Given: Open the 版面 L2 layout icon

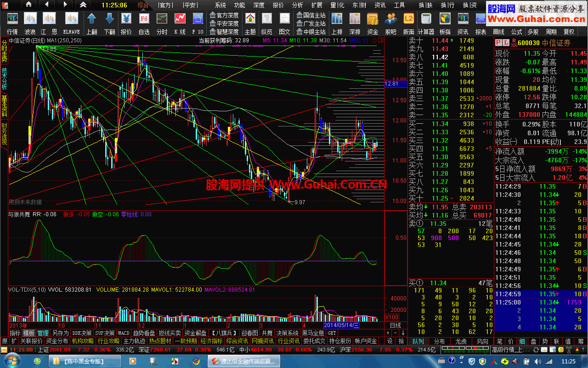Looking at the screenshot, I should [408, 18].
